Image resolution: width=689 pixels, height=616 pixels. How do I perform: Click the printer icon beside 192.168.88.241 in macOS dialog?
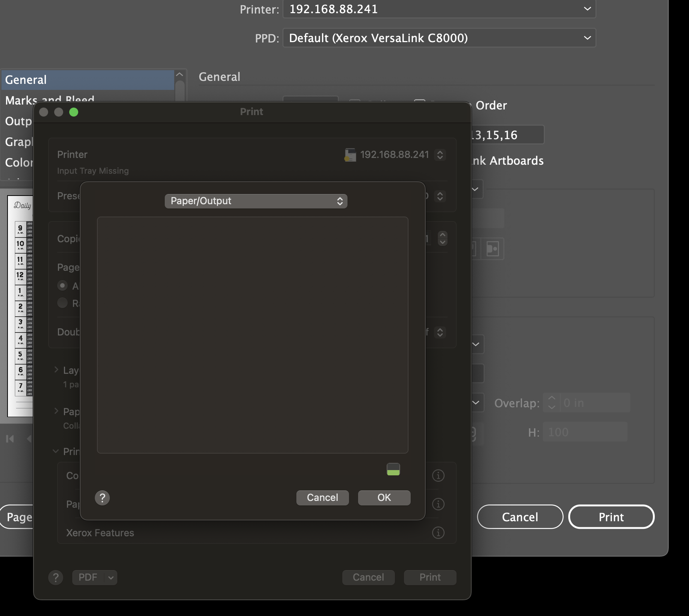tap(350, 155)
